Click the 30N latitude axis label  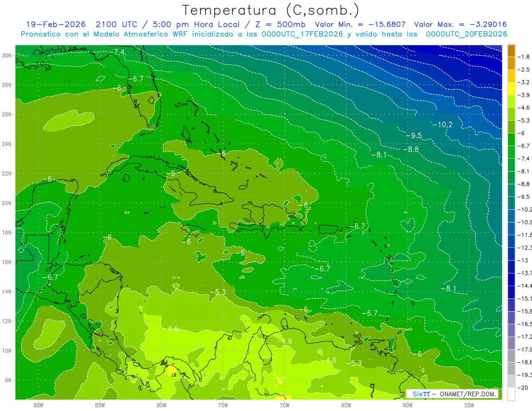click(8, 55)
